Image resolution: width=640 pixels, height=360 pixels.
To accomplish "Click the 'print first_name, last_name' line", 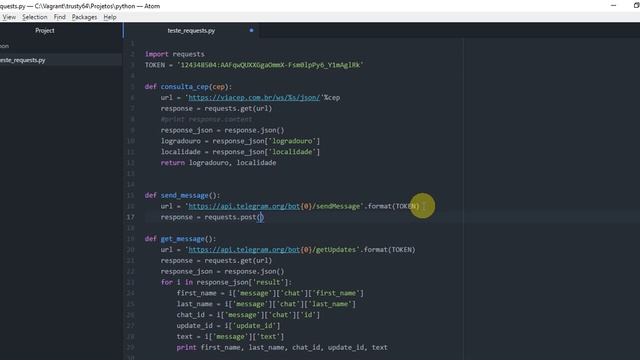I will click(x=282, y=347).
